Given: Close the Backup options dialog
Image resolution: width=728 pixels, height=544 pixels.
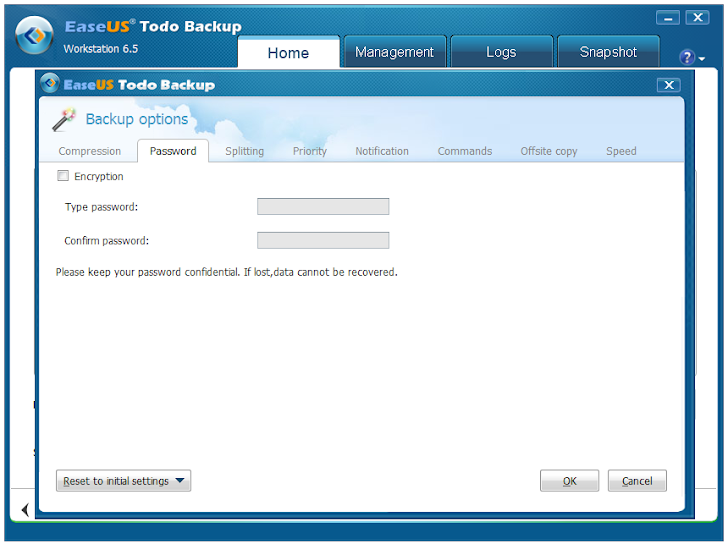Looking at the screenshot, I should pos(669,85).
